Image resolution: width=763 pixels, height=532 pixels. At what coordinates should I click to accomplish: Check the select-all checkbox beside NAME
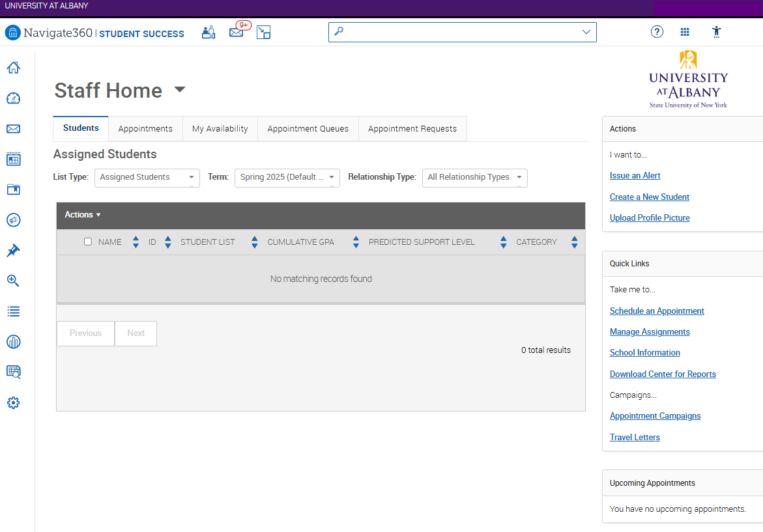pyautogui.click(x=88, y=242)
